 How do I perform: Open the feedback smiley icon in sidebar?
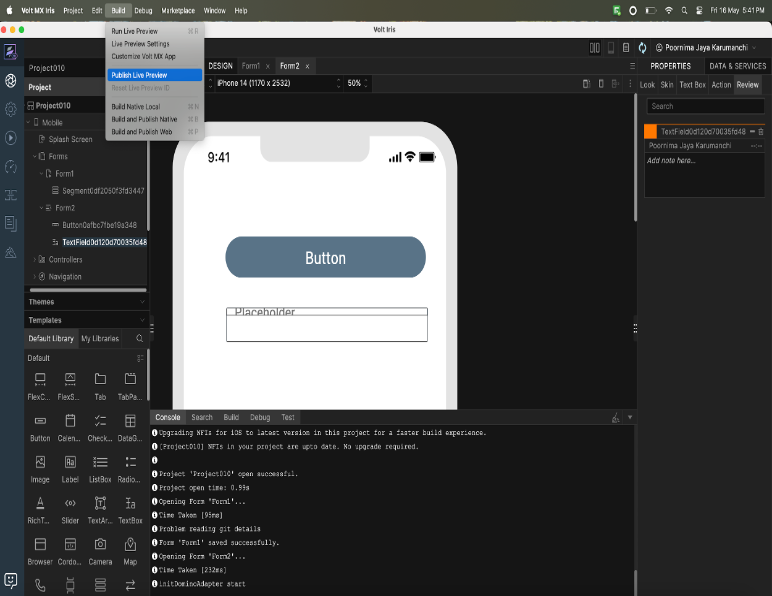pyautogui.click(x=11, y=580)
